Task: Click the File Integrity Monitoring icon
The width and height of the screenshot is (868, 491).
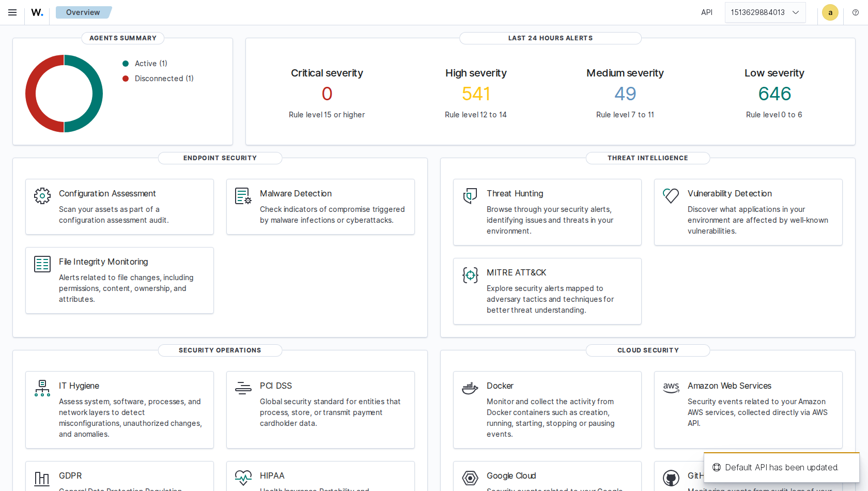Action: [42, 264]
